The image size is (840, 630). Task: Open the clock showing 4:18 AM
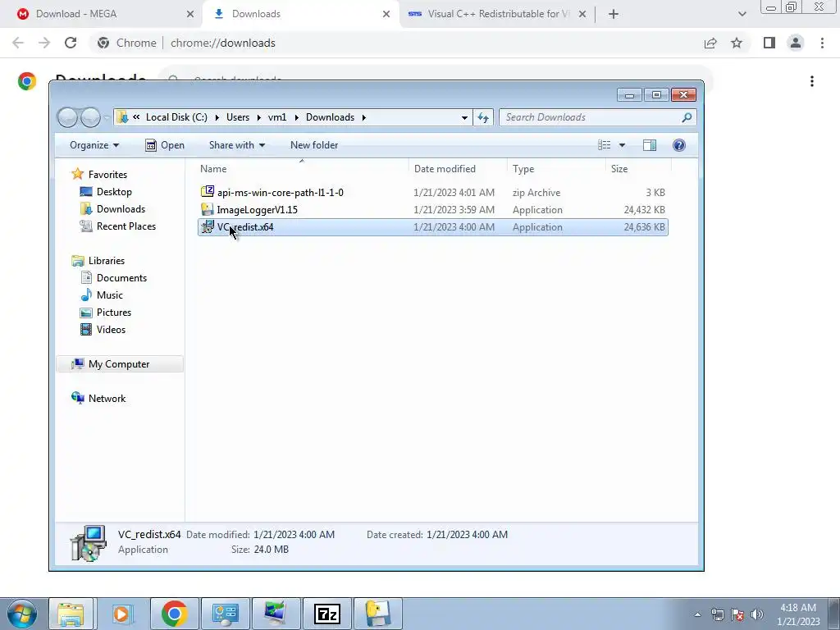tap(798, 614)
